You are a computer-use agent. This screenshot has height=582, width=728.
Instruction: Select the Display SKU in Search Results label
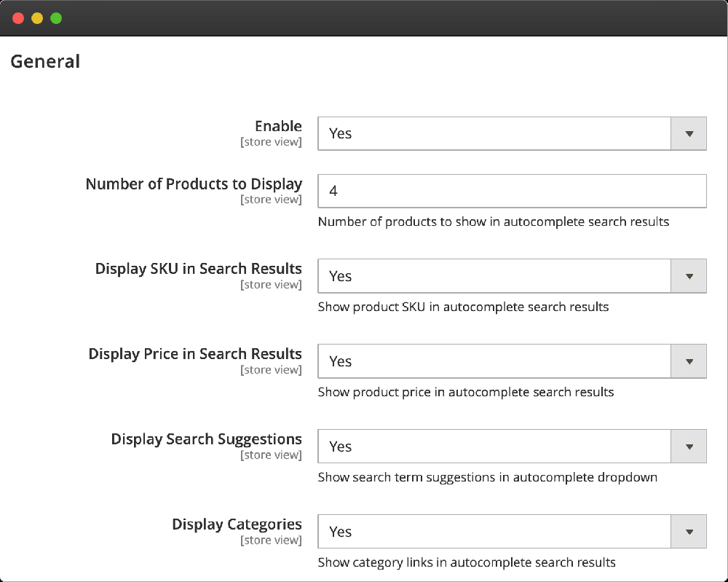(x=198, y=269)
